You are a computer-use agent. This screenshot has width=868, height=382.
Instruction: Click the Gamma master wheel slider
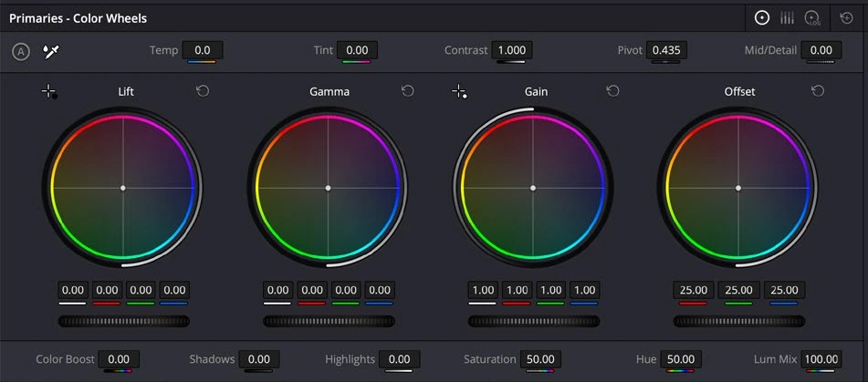click(329, 321)
